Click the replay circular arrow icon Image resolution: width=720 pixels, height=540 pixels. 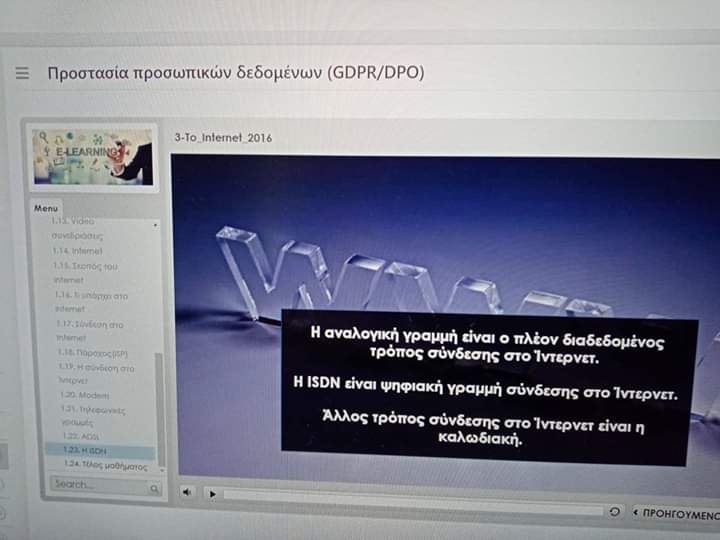614,511
